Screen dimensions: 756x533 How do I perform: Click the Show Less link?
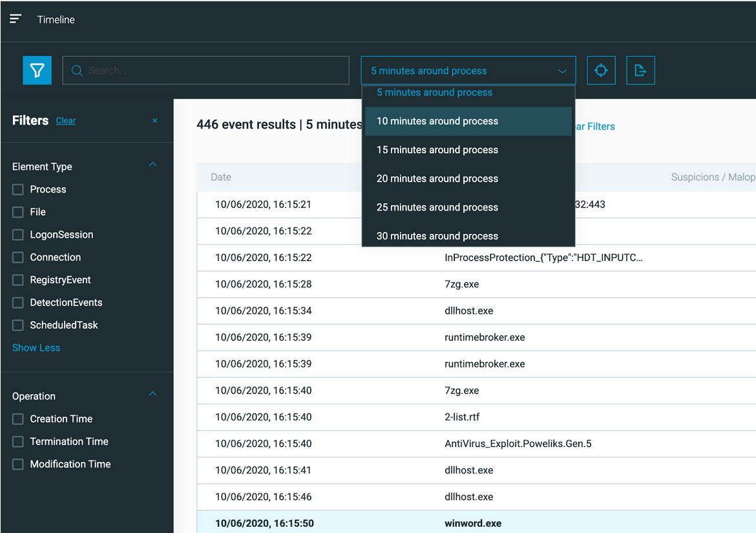pyautogui.click(x=36, y=348)
